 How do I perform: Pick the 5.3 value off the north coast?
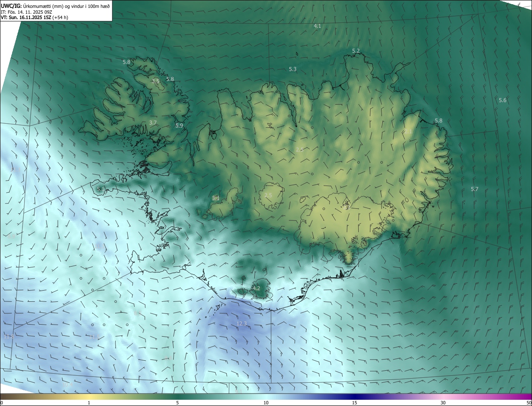pyautogui.click(x=293, y=69)
